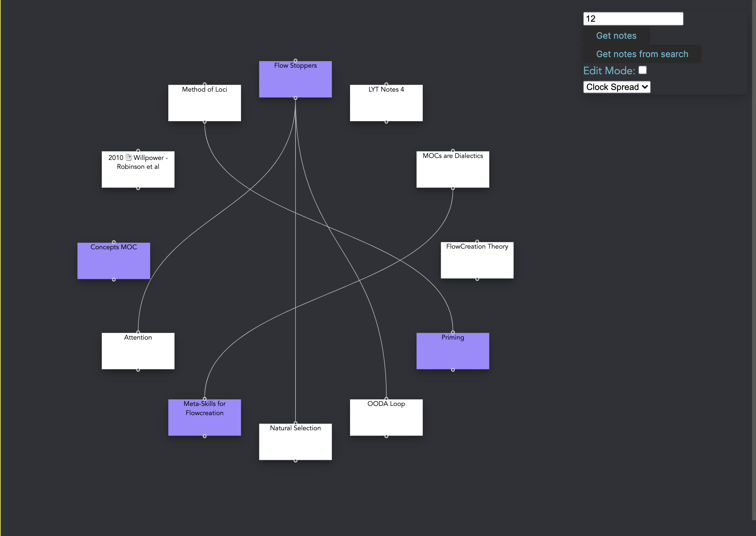Click Method of Loci bottom connector

point(204,122)
